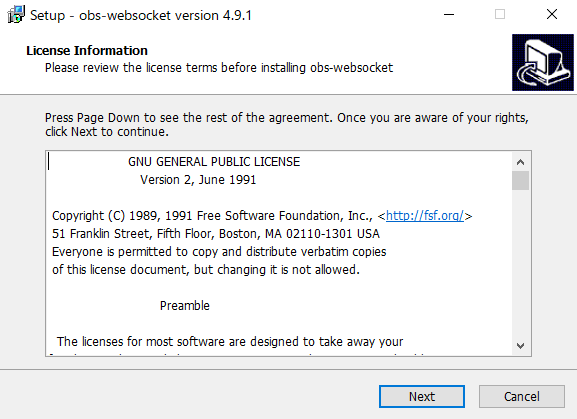Click the GNU GENERAL PUBLIC LICENSE heading

214,162
